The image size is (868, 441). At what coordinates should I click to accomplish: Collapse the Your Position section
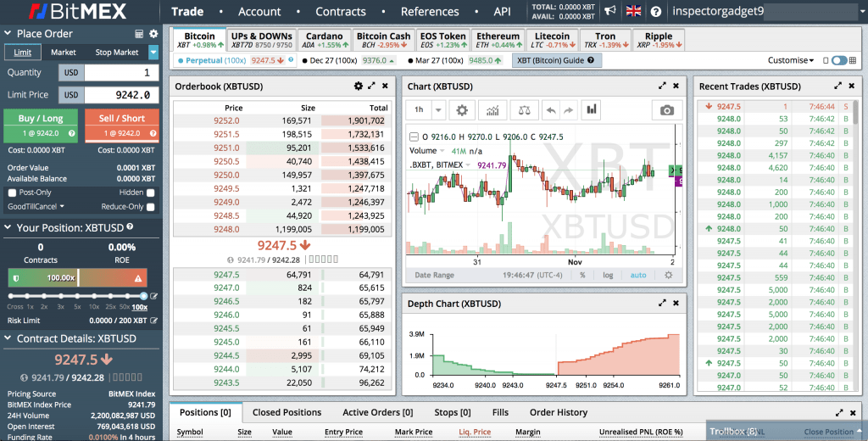(8, 227)
